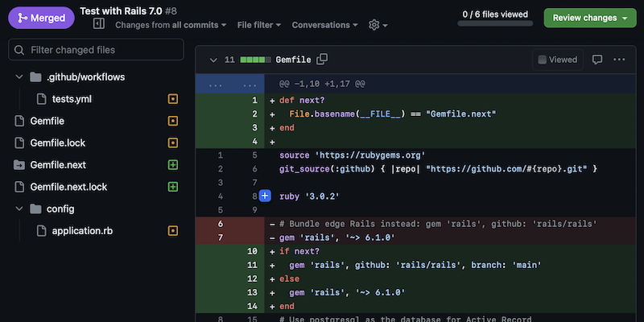644x322 pixels.
Task: Expand hidden lines above hunk header
Action: pyautogui.click(x=229, y=84)
